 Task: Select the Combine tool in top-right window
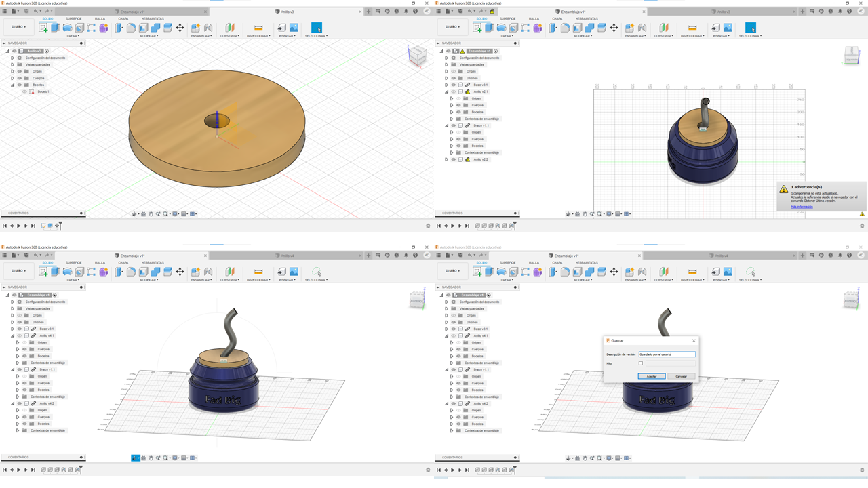589,28
